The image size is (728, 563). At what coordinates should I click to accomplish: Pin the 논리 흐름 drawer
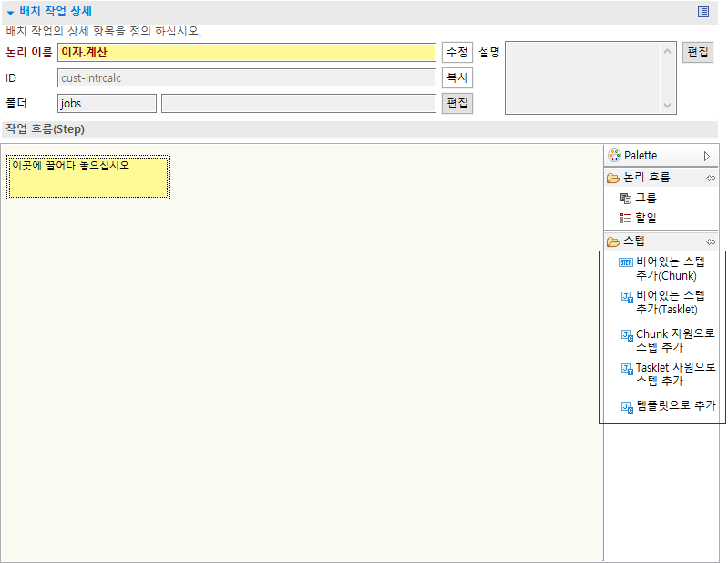click(711, 179)
